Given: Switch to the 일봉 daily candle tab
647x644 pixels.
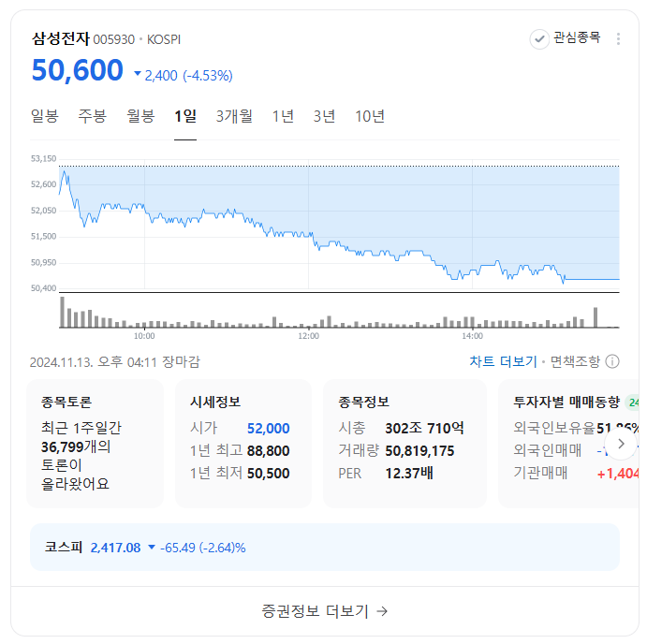Looking at the screenshot, I should coord(45,116).
